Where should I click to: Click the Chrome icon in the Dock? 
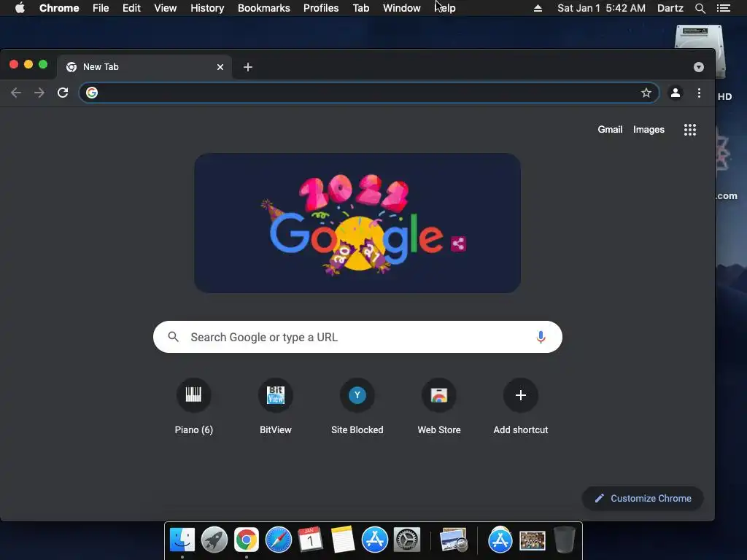coord(247,540)
